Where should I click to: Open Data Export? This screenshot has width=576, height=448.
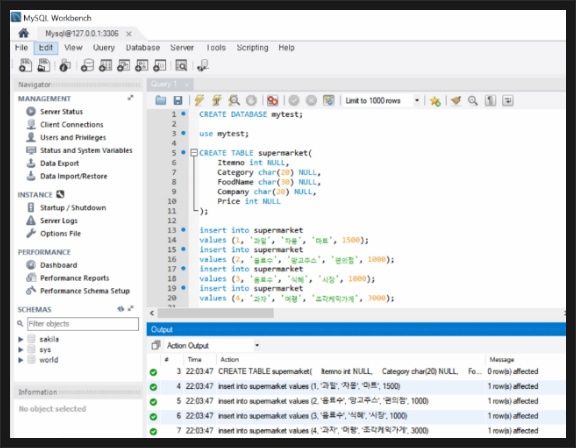coord(60,163)
